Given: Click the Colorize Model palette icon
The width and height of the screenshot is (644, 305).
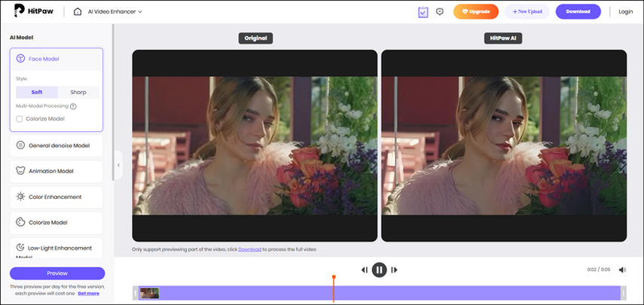Looking at the screenshot, I should click(20, 222).
